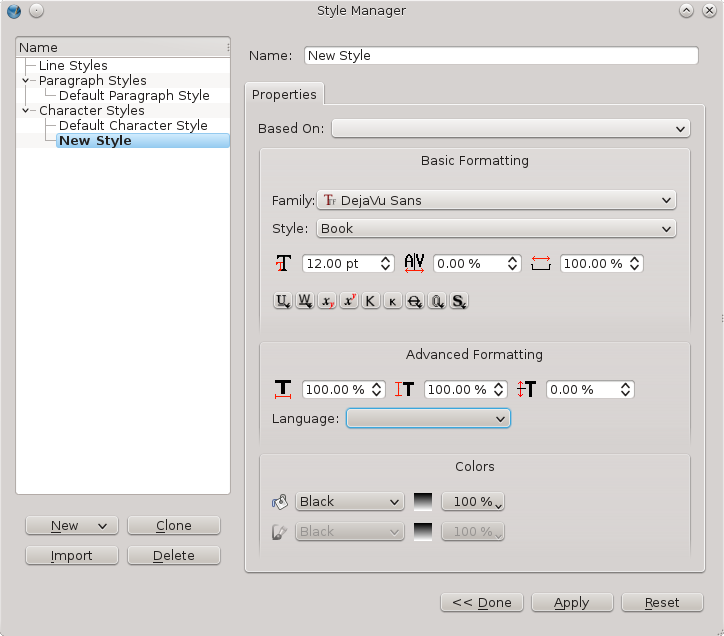Open the font Family dropdown showing DejaVu Sans

click(496, 200)
